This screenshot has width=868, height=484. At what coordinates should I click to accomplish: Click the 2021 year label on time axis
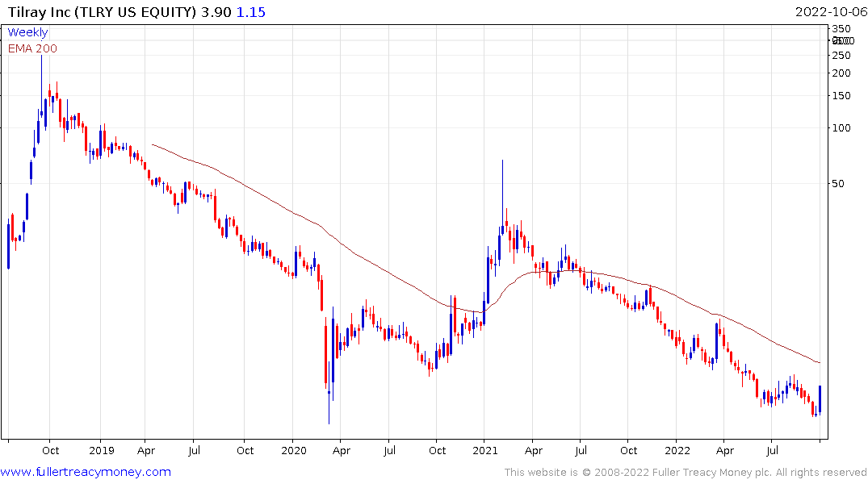click(485, 450)
